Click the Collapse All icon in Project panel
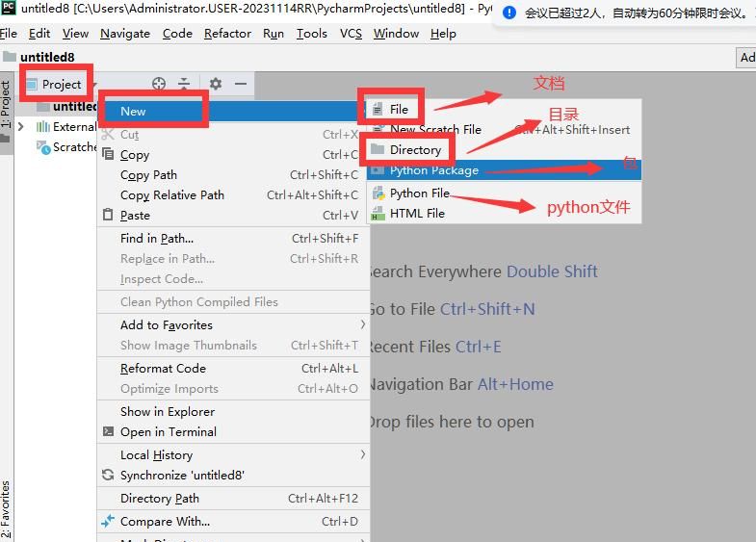 184,84
